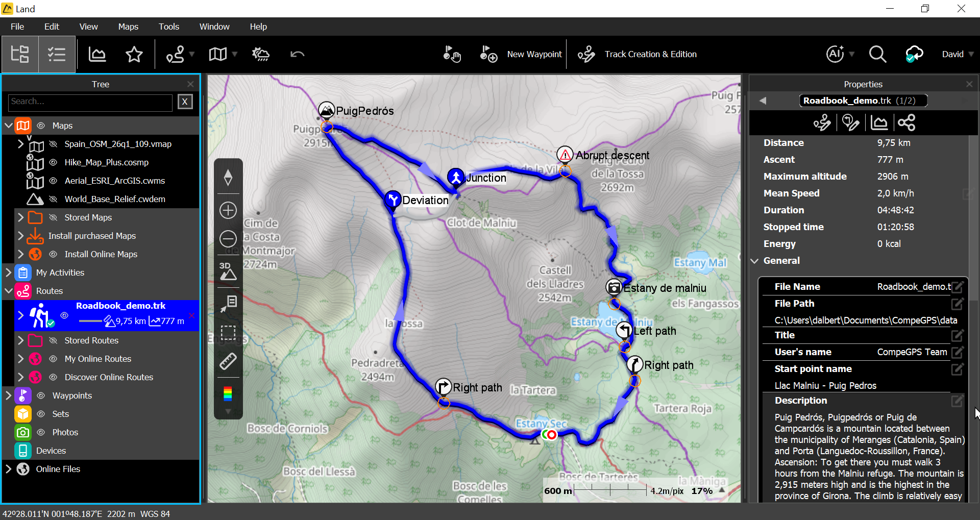Open the search magnifier icon
980x520 pixels.
tap(877, 54)
